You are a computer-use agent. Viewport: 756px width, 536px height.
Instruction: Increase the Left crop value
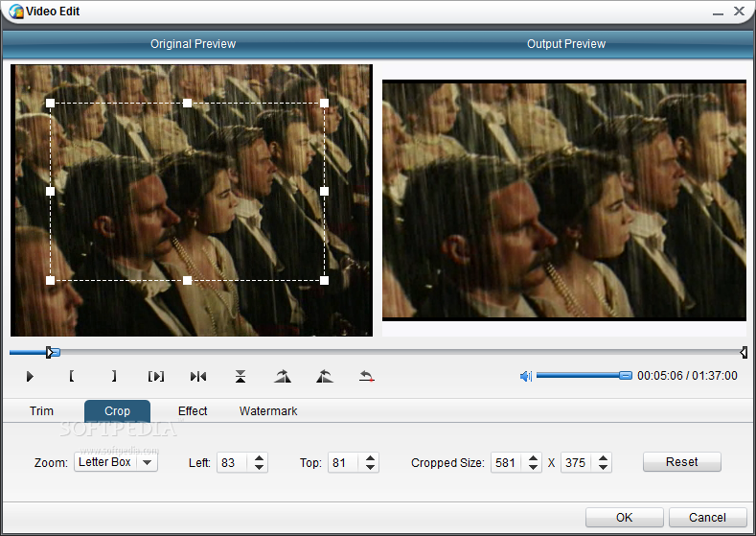point(259,457)
